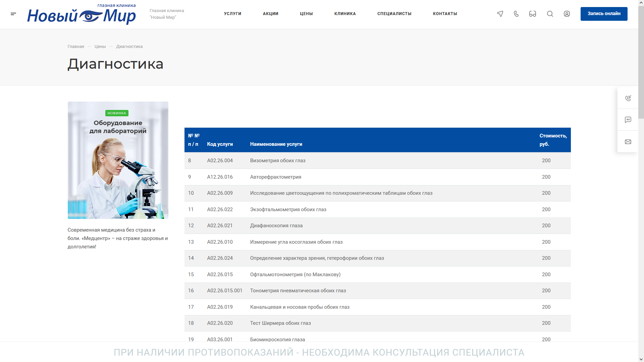This screenshot has height=362, width=644.
Task: Open the Акции menu item
Action: pos(270,14)
